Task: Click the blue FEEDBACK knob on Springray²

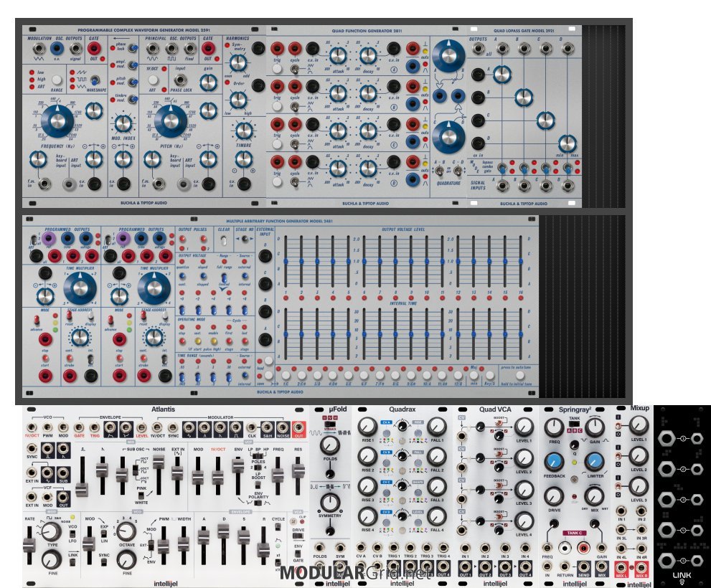Action: [554, 462]
